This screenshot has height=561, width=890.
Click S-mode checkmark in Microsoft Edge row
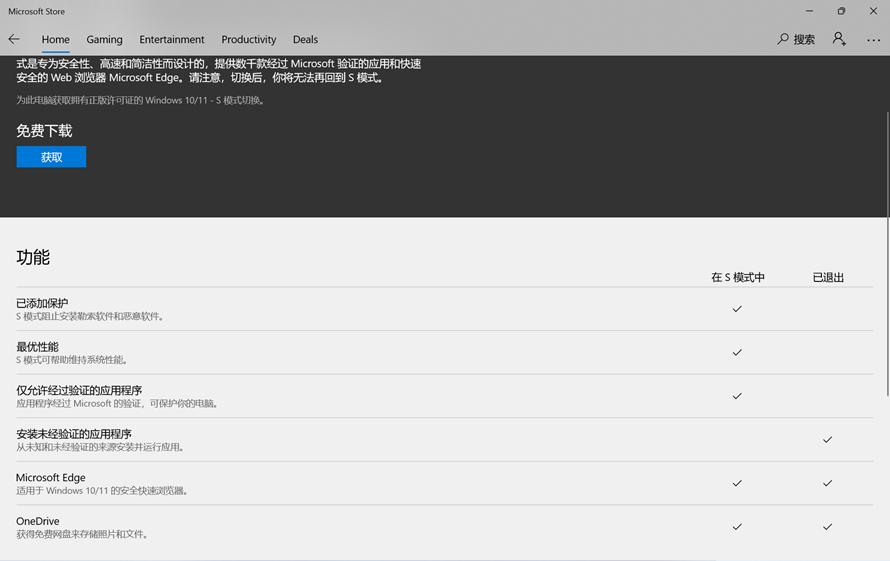(737, 483)
